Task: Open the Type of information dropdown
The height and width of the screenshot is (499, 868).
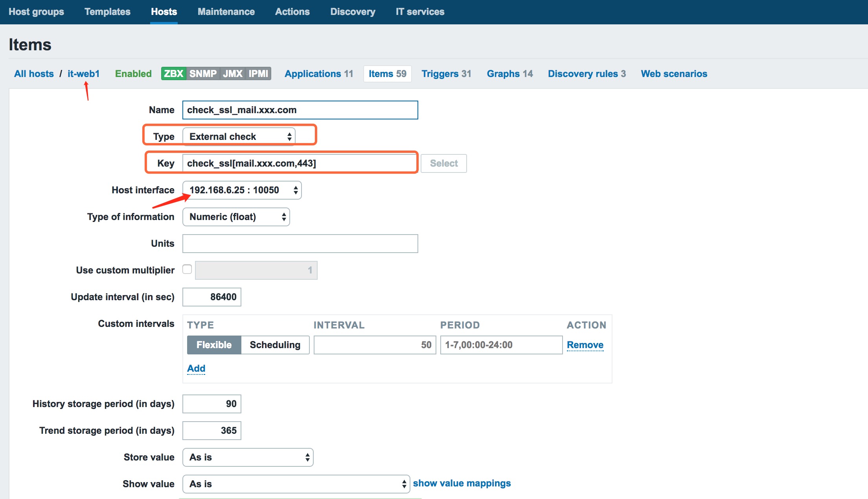Action: click(x=236, y=217)
